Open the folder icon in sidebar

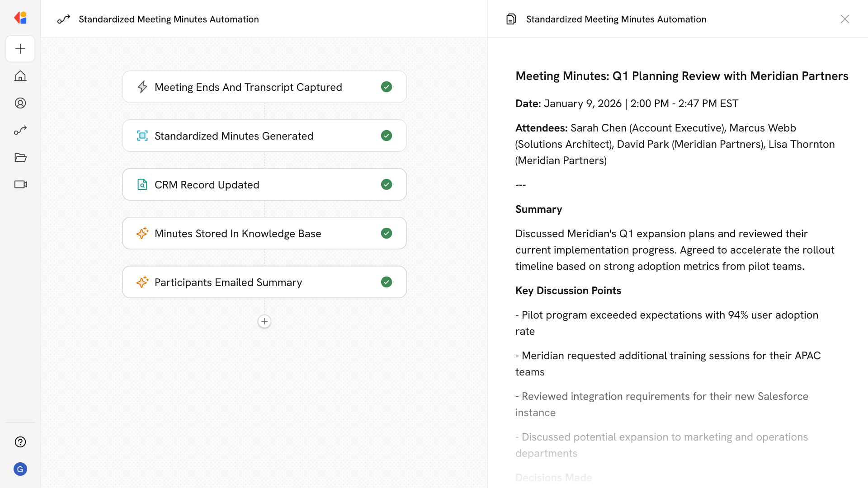(20, 157)
